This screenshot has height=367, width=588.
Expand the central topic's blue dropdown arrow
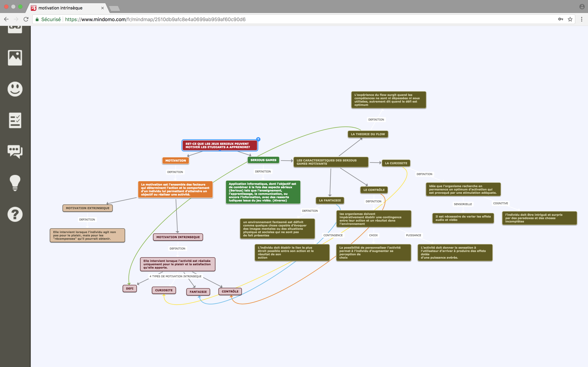[258, 139]
